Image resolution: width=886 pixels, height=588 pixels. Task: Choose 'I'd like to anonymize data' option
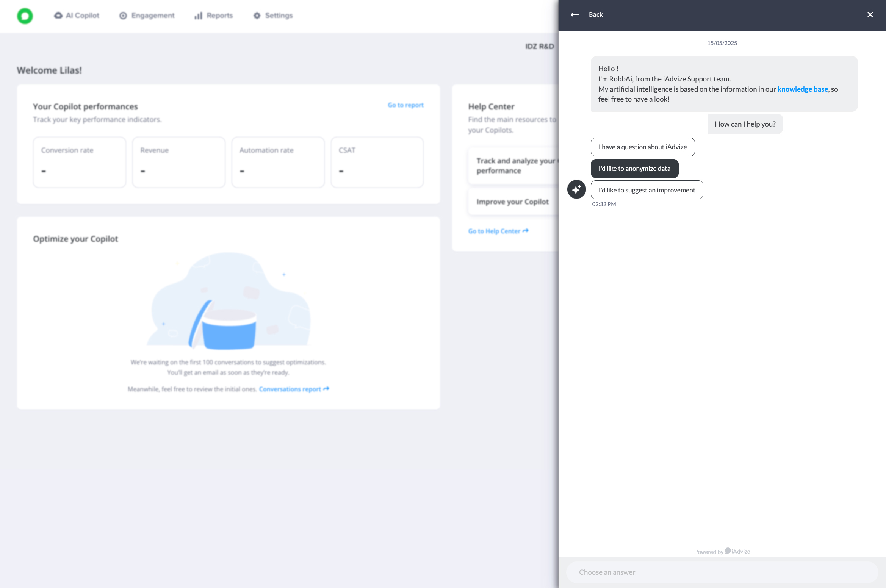634,169
